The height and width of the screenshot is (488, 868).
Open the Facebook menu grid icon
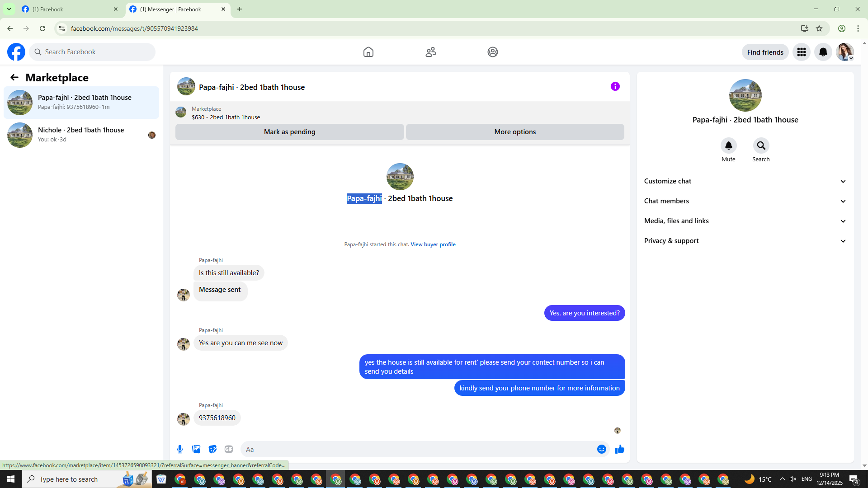[x=801, y=52]
